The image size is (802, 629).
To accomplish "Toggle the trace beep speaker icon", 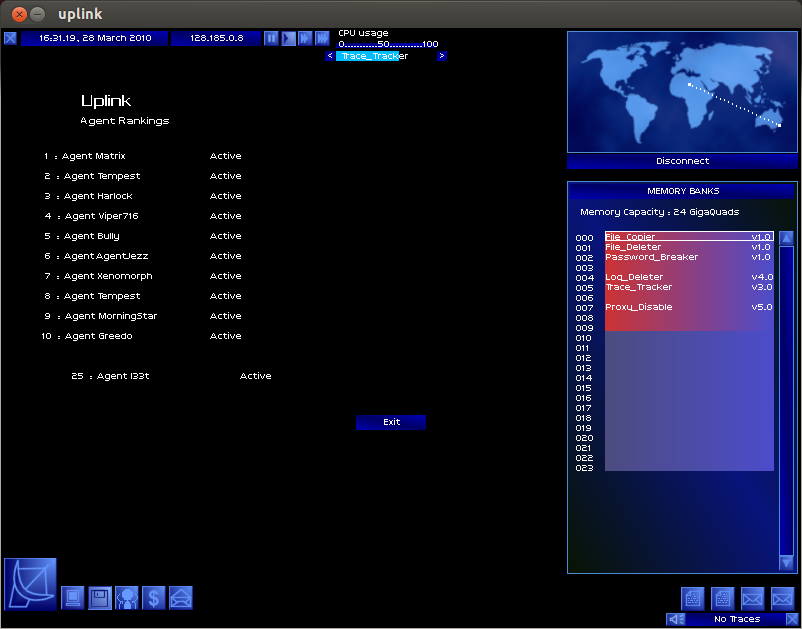I will click(676, 619).
